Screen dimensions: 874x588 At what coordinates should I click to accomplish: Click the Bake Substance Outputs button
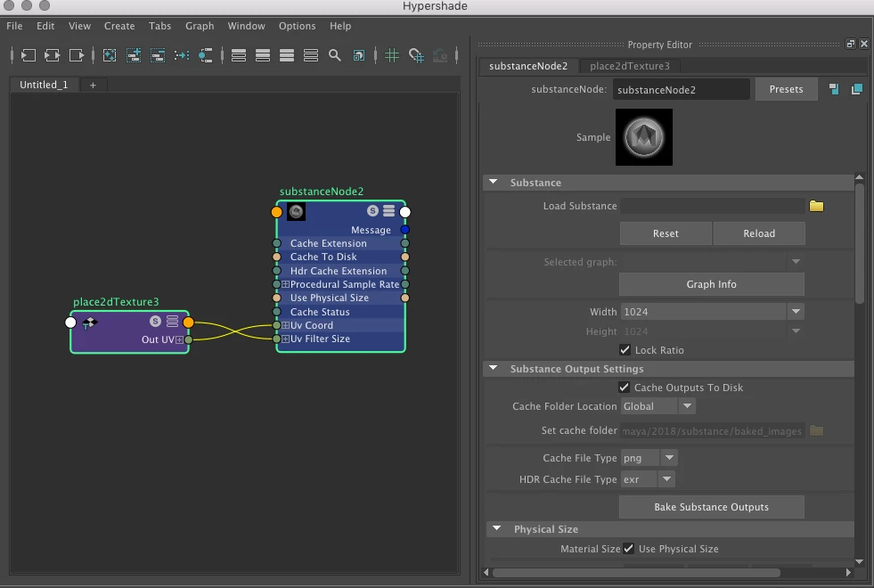pyautogui.click(x=711, y=507)
